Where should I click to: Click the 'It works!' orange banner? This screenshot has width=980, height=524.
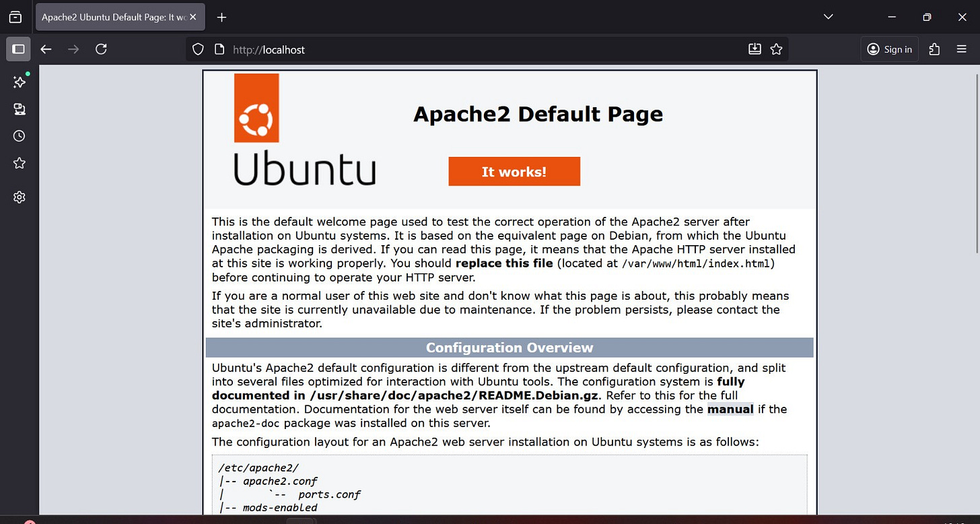[x=514, y=172]
